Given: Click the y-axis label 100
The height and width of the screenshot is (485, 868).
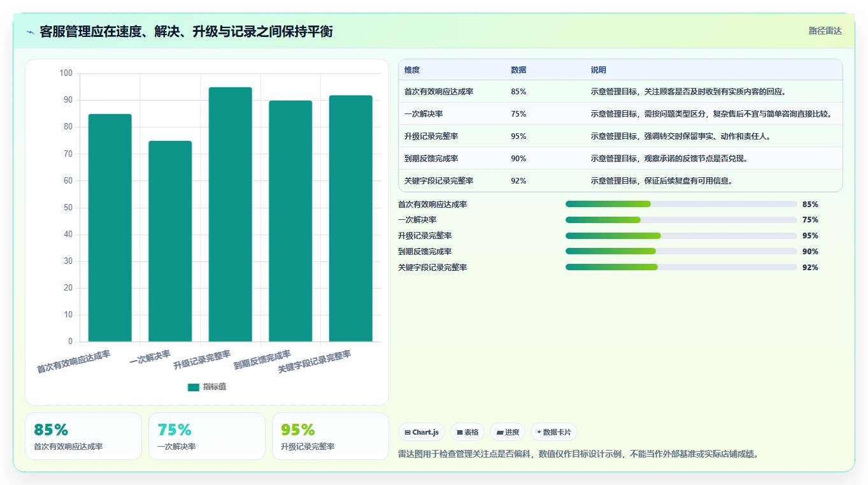Looking at the screenshot, I should coord(66,73).
